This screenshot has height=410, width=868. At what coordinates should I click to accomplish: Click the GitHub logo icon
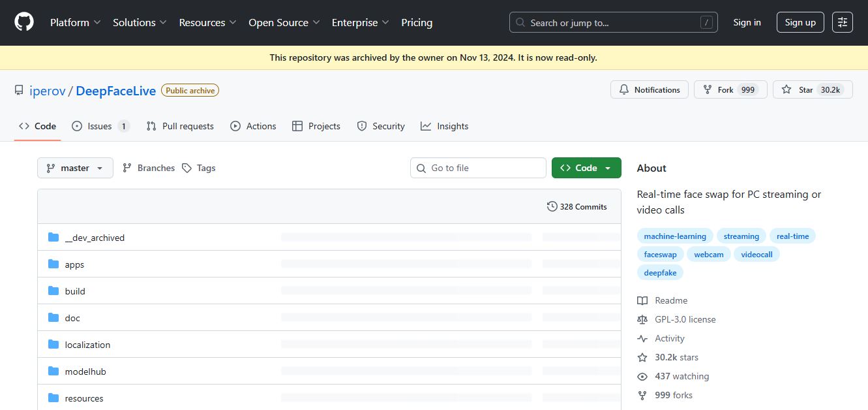(x=24, y=22)
